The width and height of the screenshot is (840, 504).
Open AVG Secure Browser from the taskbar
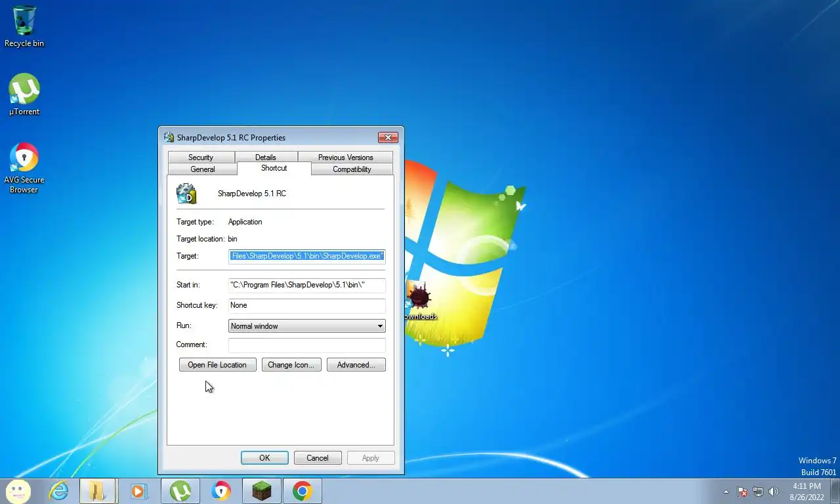[x=221, y=491]
